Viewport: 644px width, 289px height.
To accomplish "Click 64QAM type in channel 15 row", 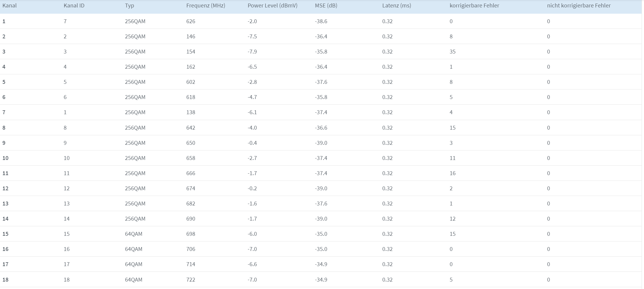I will point(134,234).
